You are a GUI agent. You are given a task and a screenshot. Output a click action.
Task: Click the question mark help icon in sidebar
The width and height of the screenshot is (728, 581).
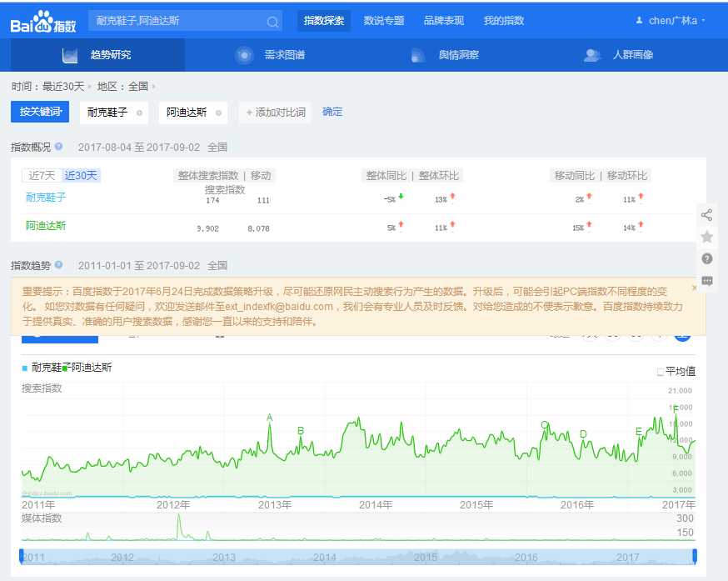tap(706, 258)
